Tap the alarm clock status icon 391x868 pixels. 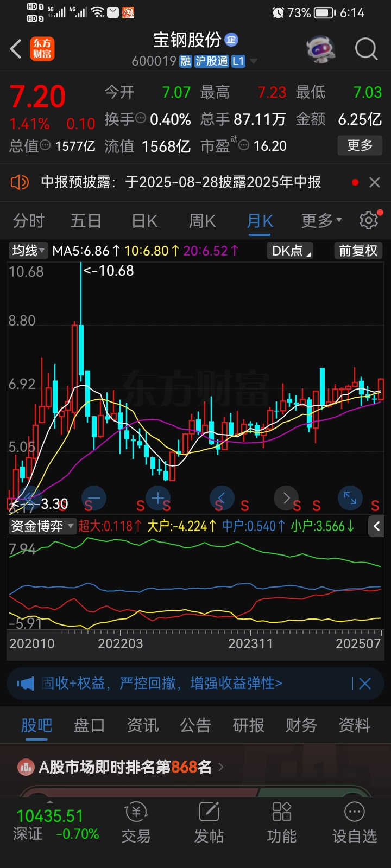coord(278,12)
